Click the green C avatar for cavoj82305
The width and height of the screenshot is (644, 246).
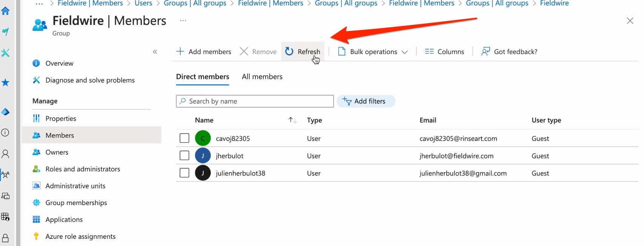coord(203,138)
